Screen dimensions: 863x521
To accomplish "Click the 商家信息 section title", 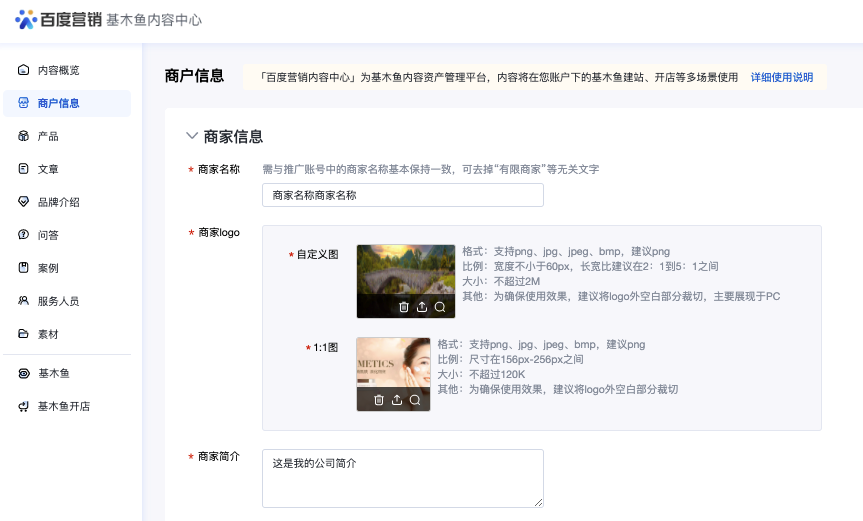I will (x=233, y=136).
